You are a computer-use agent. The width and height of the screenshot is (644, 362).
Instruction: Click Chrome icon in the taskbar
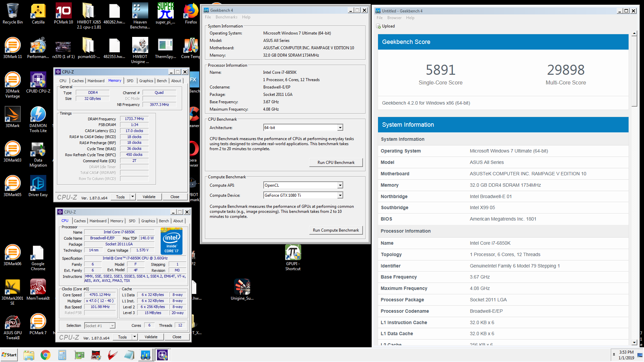pyautogui.click(x=45, y=355)
